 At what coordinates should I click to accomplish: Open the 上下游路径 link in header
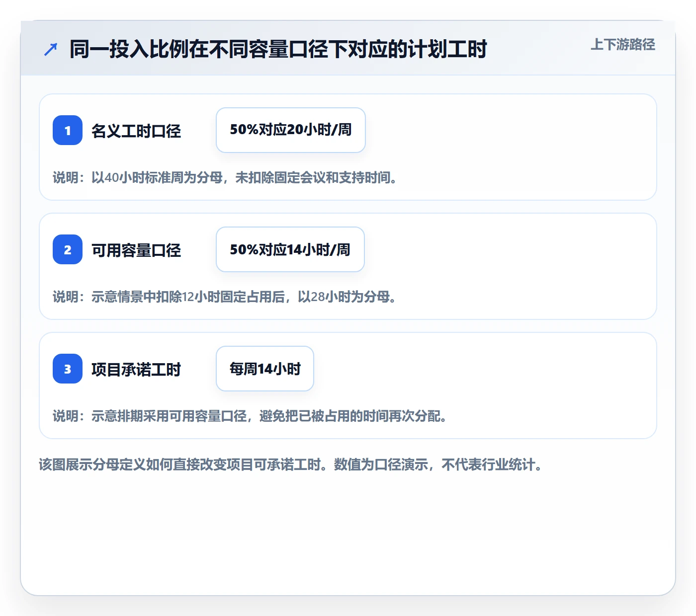click(623, 45)
